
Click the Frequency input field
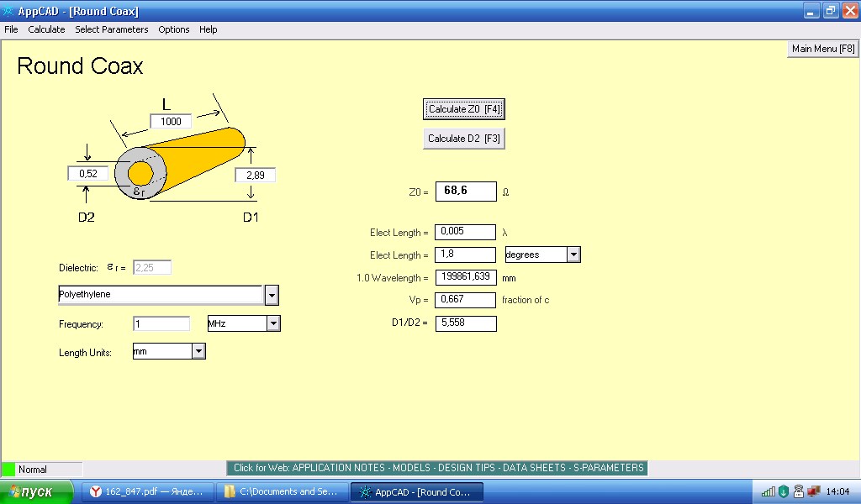click(161, 323)
